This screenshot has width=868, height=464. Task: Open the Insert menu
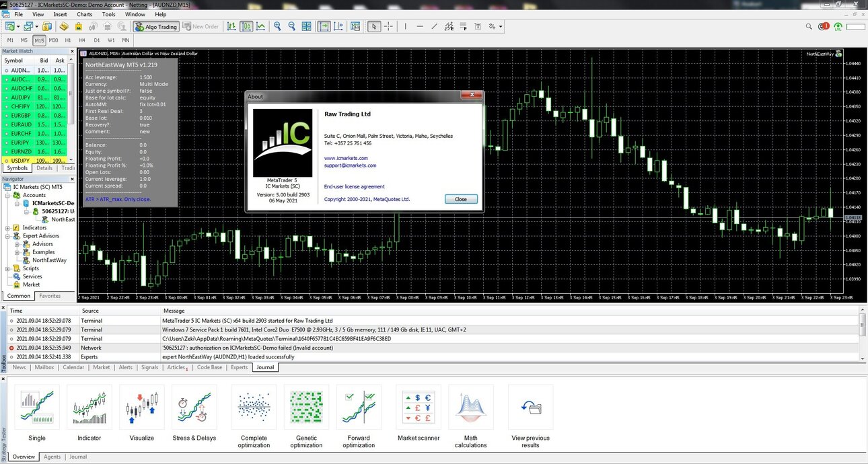coord(60,14)
